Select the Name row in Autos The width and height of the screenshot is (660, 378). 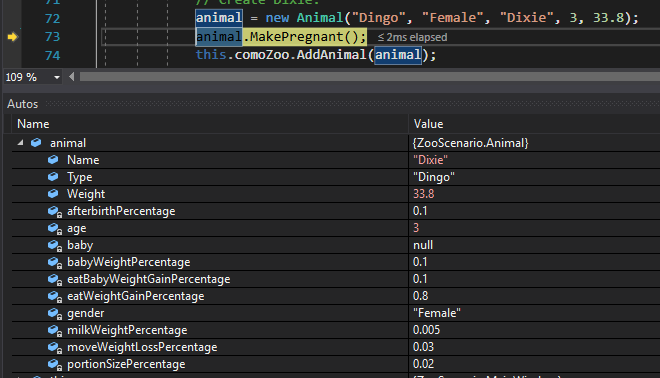click(x=336, y=160)
